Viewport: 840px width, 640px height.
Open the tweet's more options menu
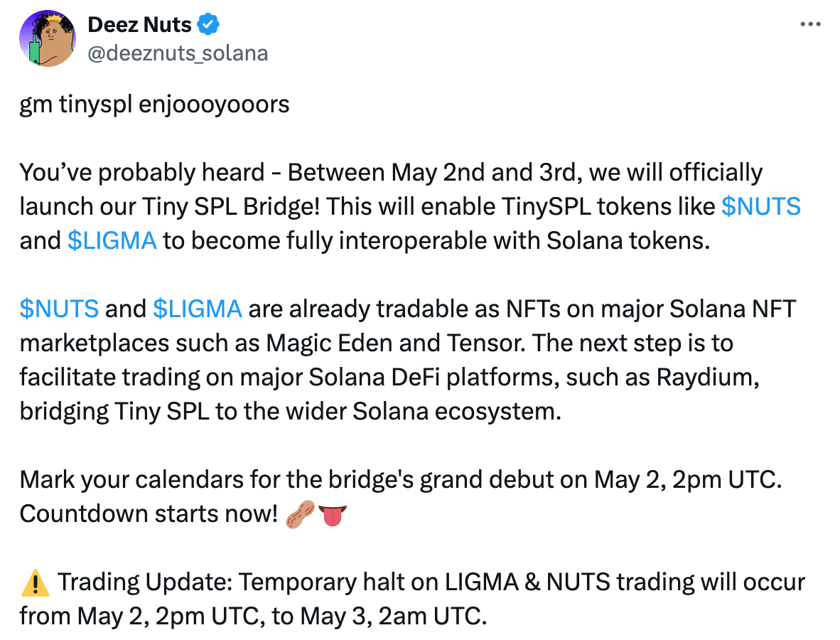coord(810,24)
